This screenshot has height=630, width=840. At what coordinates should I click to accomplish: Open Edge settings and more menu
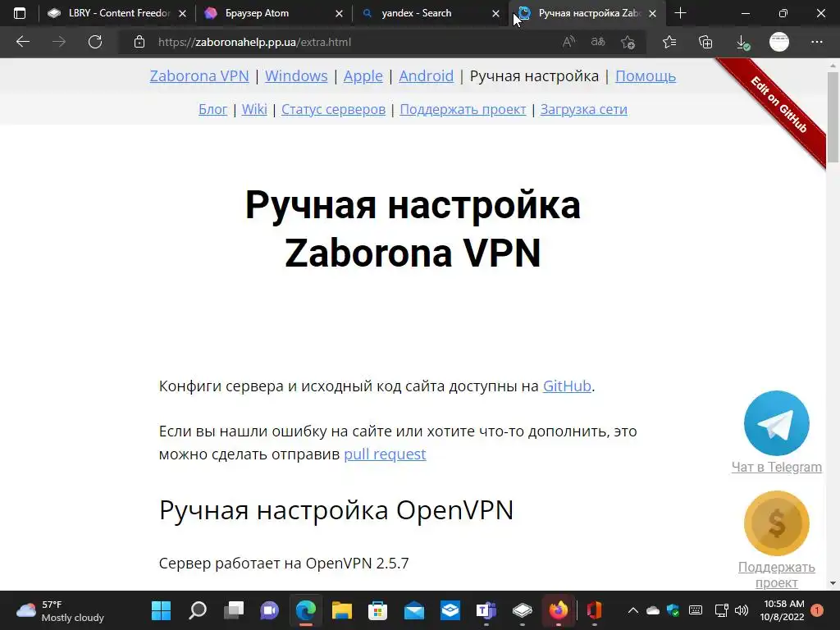point(816,42)
